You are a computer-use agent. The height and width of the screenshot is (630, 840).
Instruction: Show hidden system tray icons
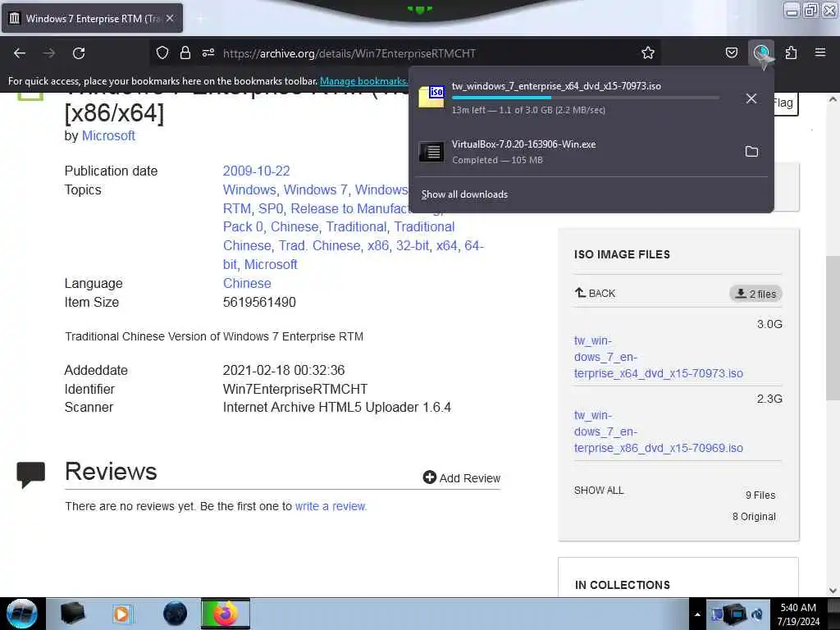pyautogui.click(x=697, y=614)
